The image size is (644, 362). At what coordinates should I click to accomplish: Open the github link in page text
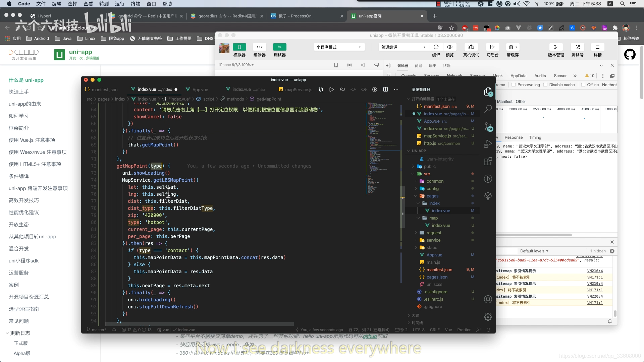(370, 336)
